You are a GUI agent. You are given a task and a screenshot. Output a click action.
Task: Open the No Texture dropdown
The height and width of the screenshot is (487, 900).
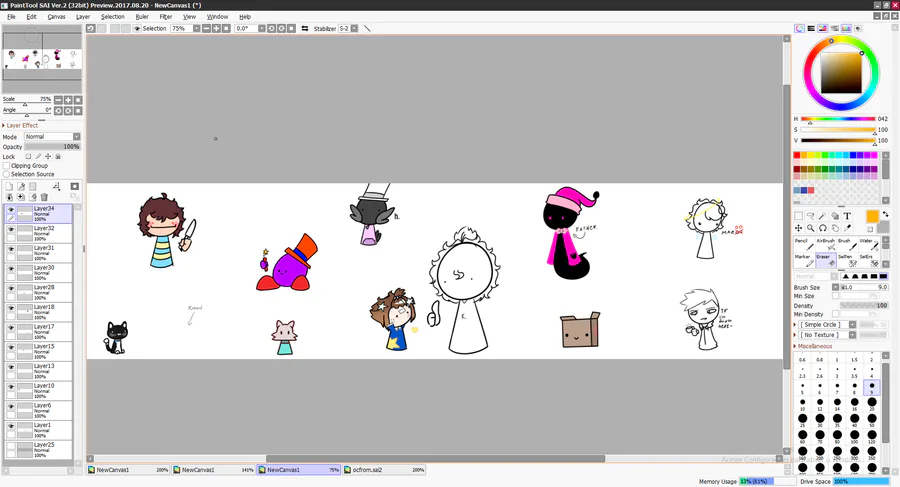852,335
